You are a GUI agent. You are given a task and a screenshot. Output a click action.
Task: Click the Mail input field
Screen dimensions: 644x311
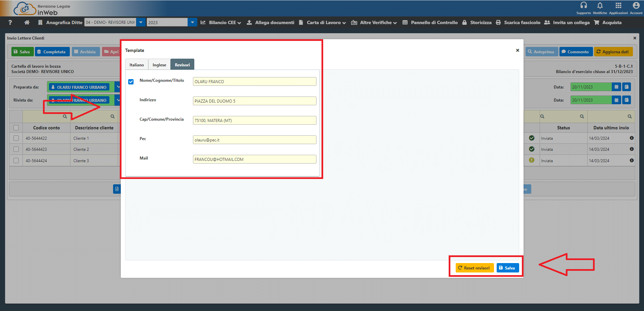(x=254, y=159)
